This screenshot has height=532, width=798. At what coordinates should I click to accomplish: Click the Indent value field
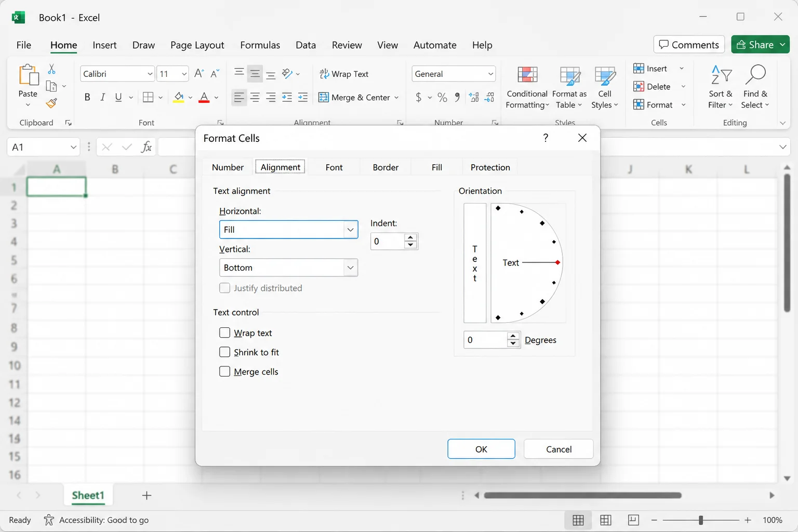[x=387, y=241]
